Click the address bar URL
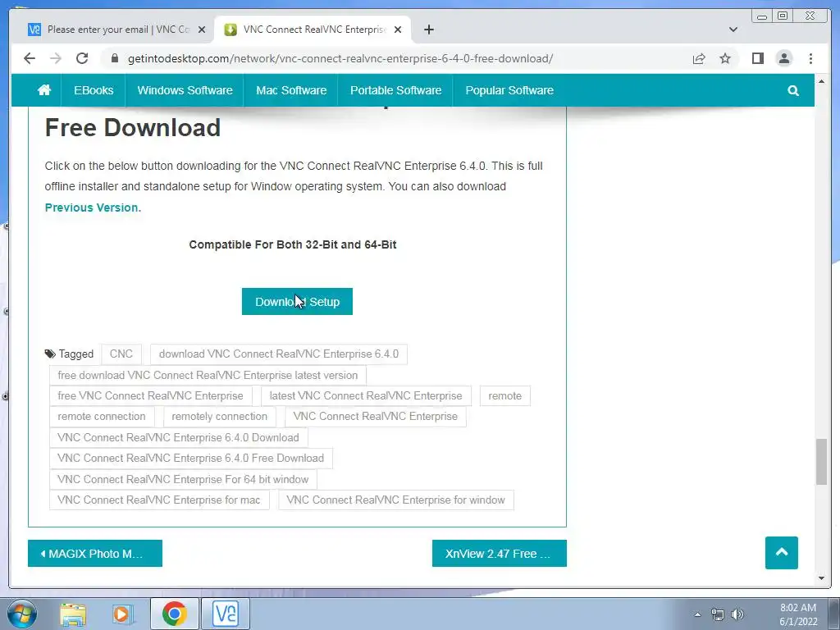This screenshot has width=840, height=630. (x=340, y=58)
